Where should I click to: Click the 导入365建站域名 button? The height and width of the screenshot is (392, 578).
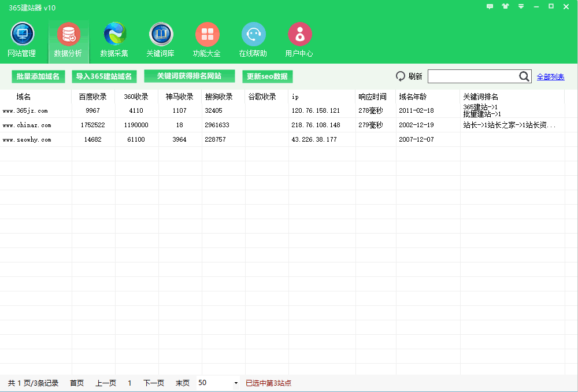click(x=104, y=76)
